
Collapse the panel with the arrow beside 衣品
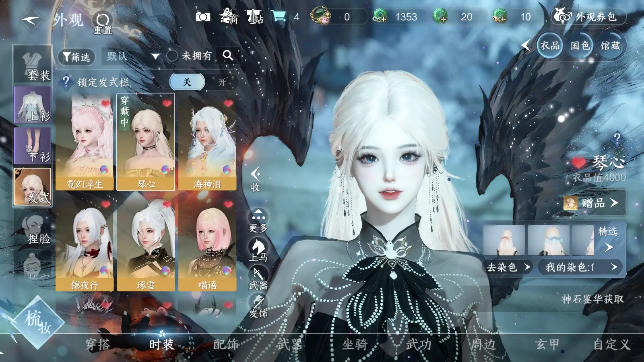click(526, 45)
